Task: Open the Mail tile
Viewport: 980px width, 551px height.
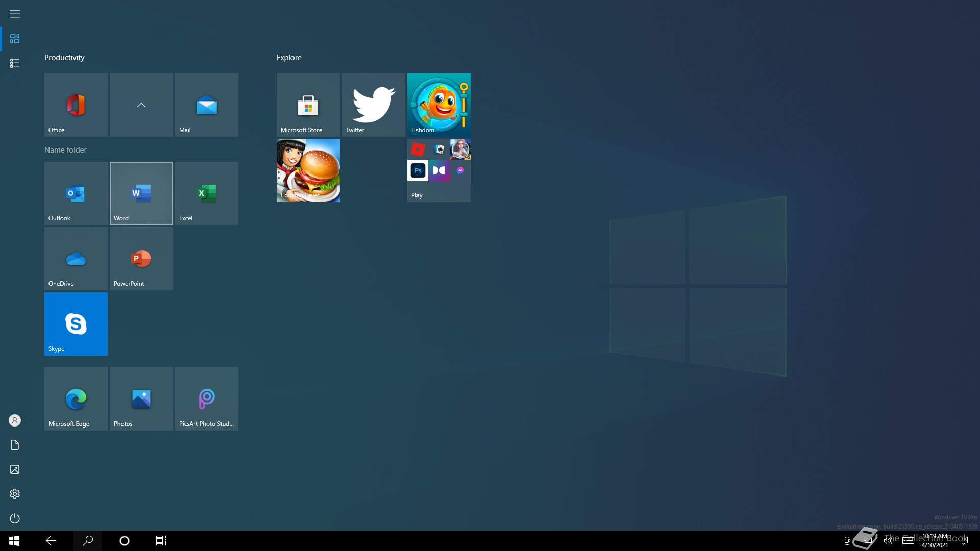Action: (x=206, y=105)
